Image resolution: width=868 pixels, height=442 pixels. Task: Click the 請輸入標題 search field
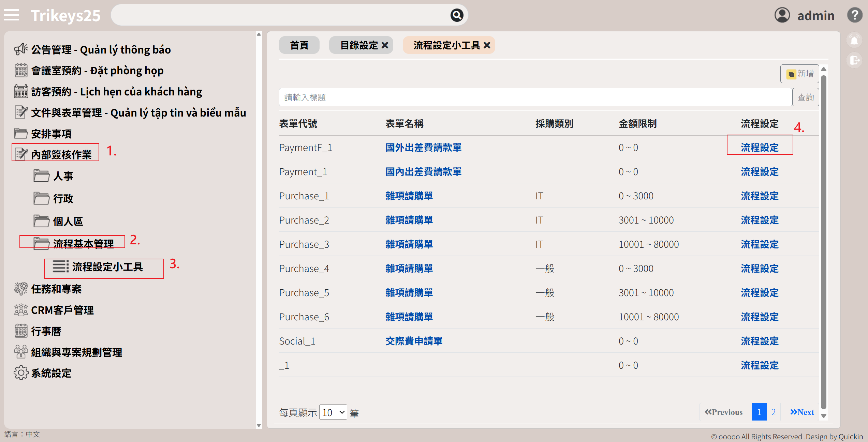click(535, 97)
